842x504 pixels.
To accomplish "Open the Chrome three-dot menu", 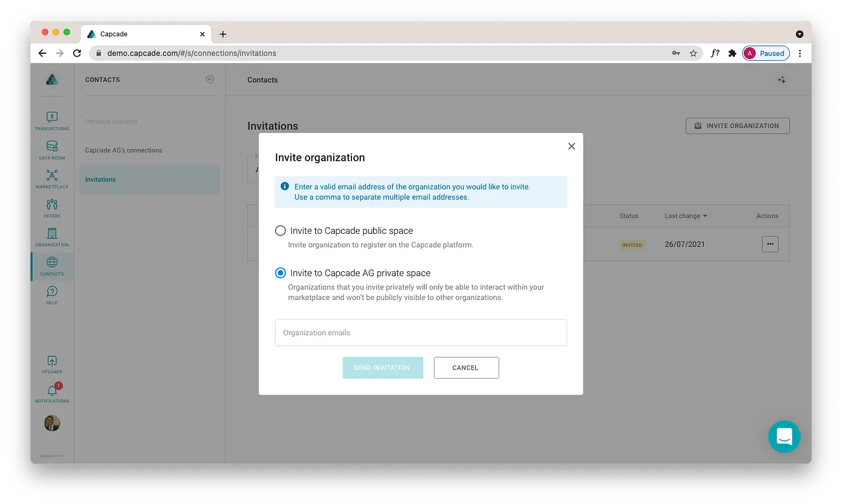I will pyautogui.click(x=800, y=53).
